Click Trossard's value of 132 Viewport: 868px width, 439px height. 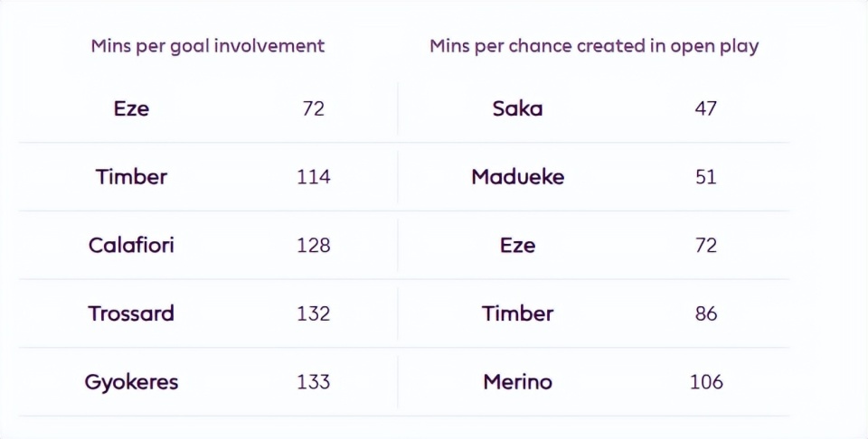coord(313,314)
